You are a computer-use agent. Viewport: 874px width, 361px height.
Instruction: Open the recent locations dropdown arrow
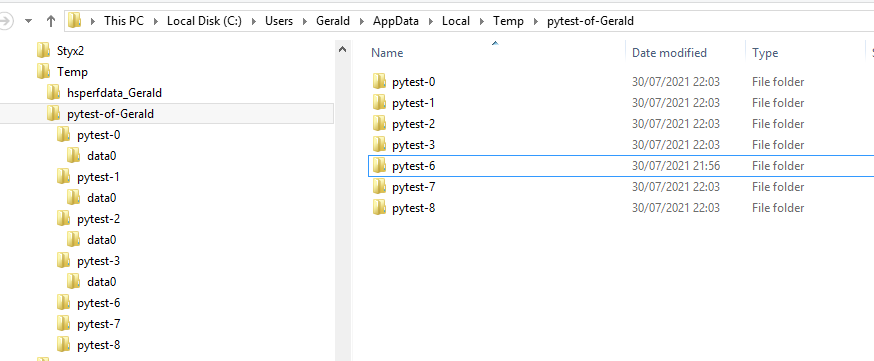[x=29, y=21]
